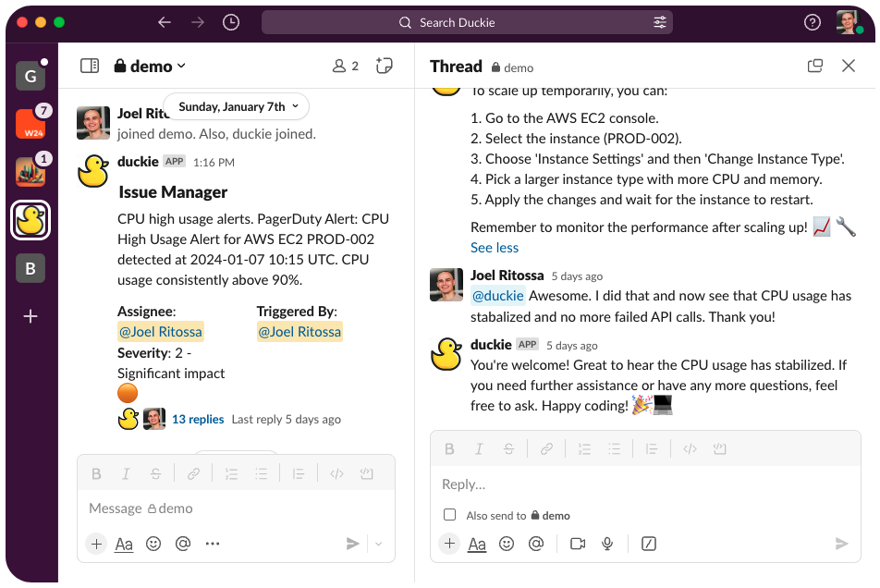Image resolution: width=880 pixels, height=588 pixels.
Task: Toggle ordered list in channel composer
Action: pyautogui.click(x=231, y=474)
